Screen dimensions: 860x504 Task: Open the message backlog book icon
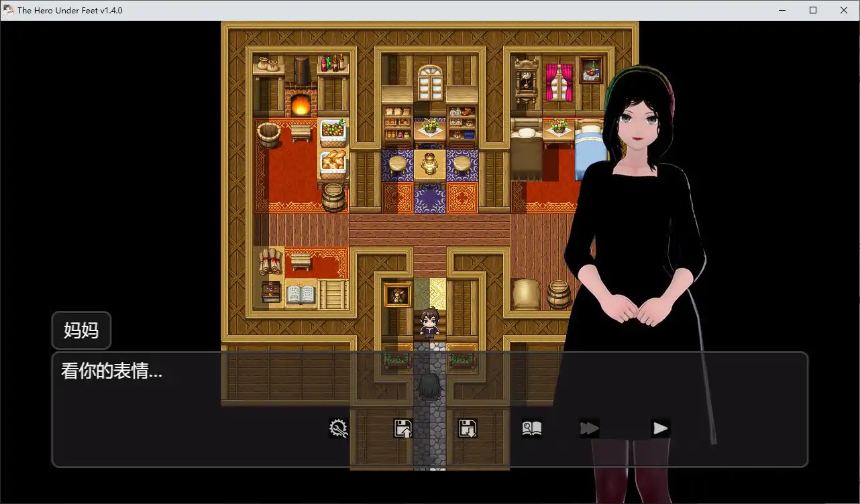(x=532, y=428)
